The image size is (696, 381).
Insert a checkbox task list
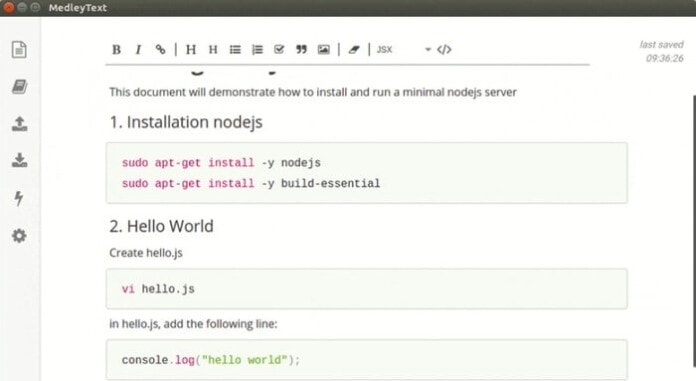(279, 49)
